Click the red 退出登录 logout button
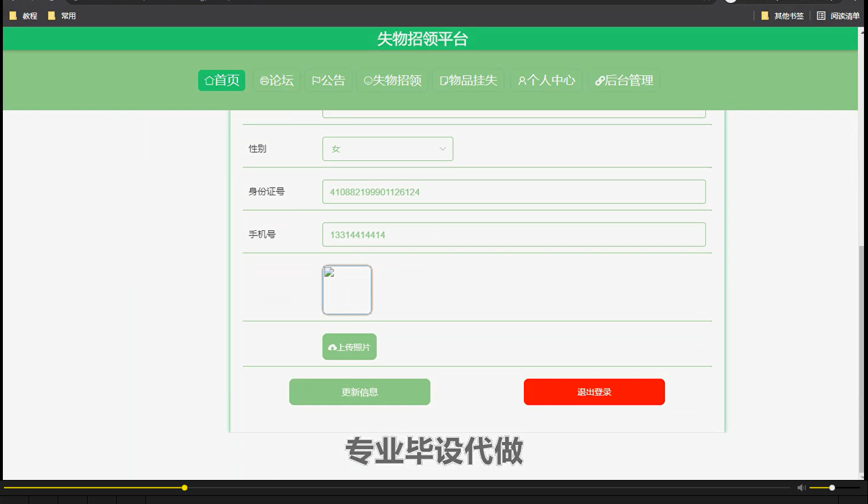The height and width of the screenshot is (504, 868). tap(594, 392)
